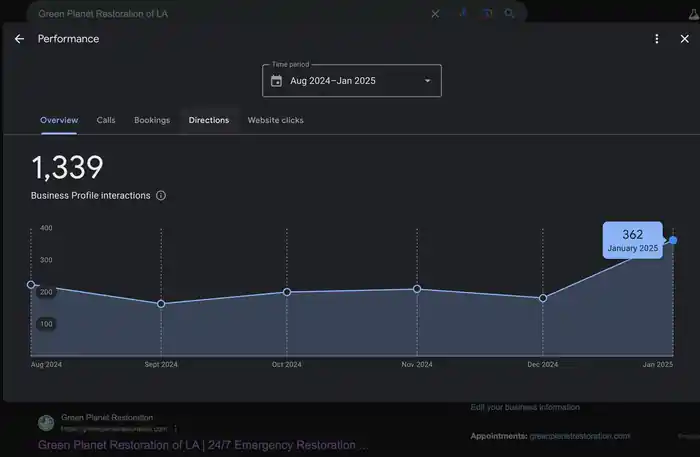This screenshot has height=457, width=700.
Task: Expand the Time period dropdown arrow
Action: pyautogui.click(x=427, y=81)
